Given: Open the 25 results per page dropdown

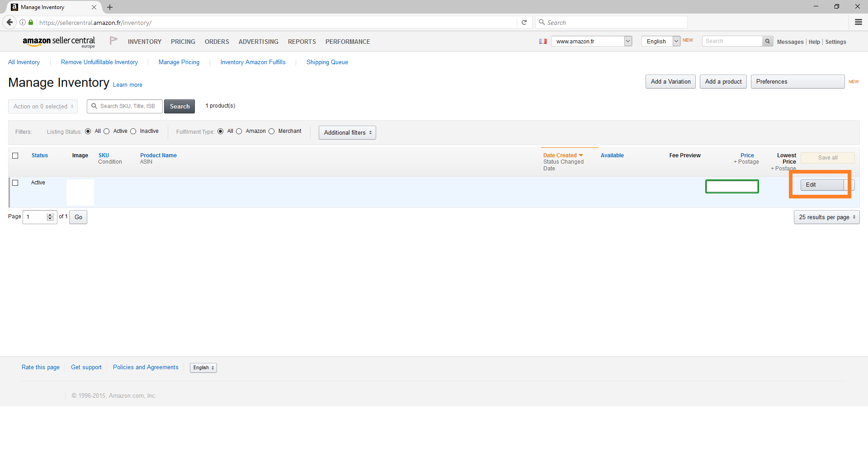Looking at the screenshot, I should [826, 217].
